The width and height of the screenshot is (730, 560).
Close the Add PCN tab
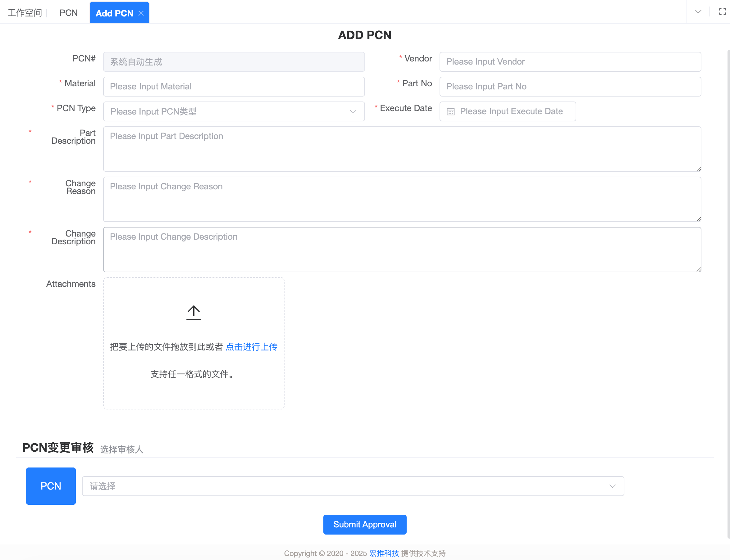(141, 13)
